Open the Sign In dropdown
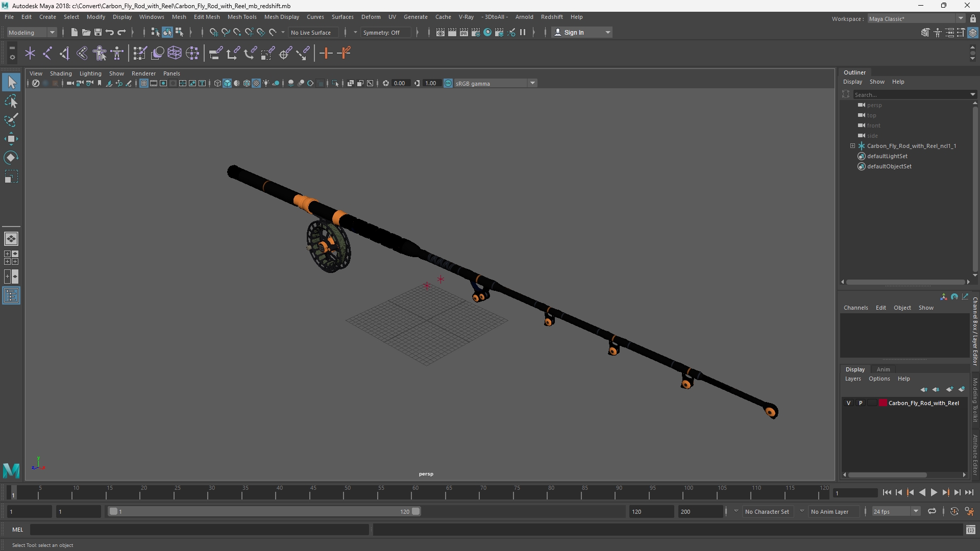The width and height of the screenshot is (980, 551). click(582, 32)
